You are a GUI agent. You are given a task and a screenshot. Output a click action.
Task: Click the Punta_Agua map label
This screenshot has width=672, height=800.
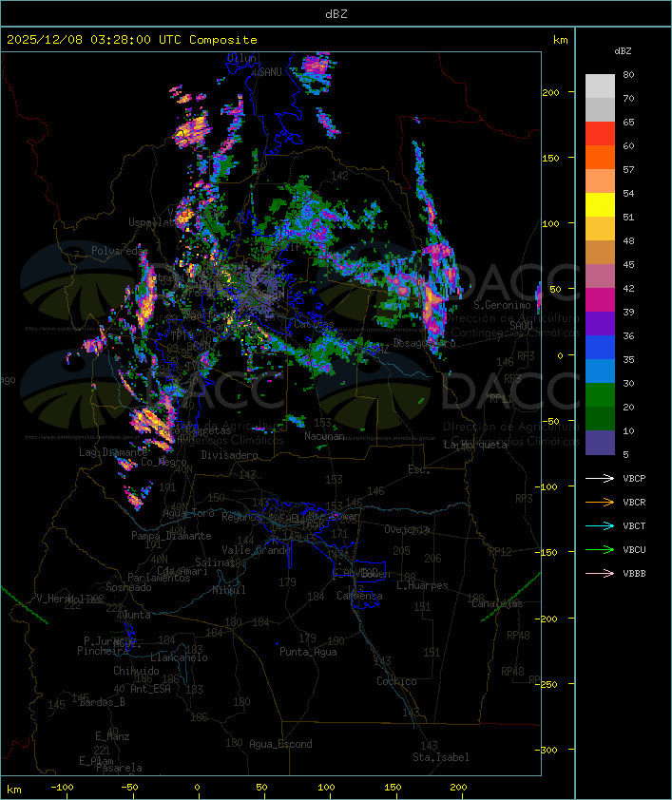(308, 652)
